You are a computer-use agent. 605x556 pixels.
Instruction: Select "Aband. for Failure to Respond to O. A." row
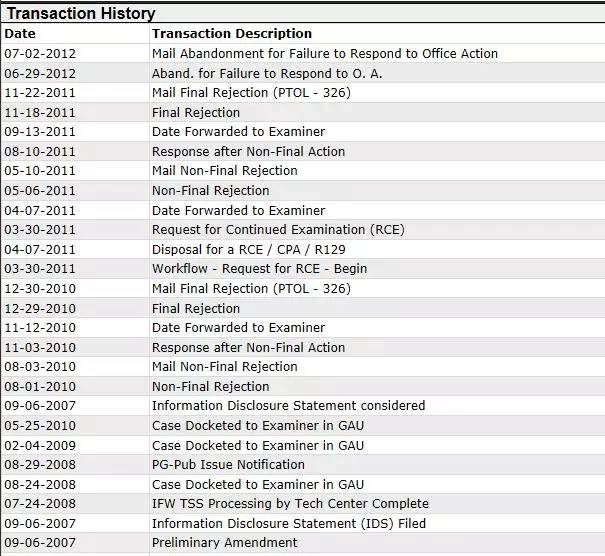[267, 73]
